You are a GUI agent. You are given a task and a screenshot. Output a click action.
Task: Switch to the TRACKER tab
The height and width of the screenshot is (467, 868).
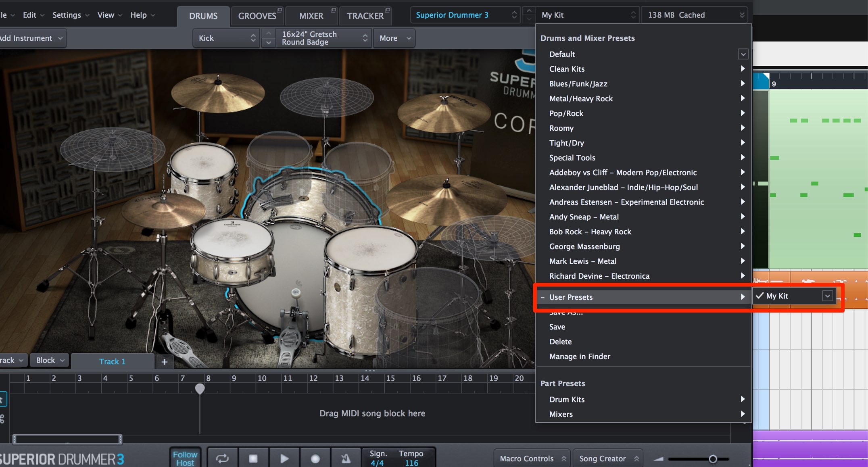(365, 16)
